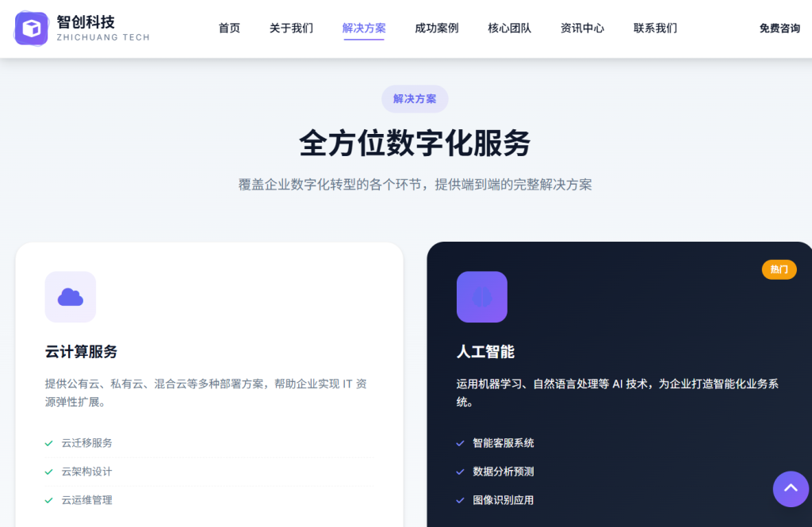The image size is (812, 527).
Task: Select the 解决方案 navigation tab
Action: coord(364,29)
